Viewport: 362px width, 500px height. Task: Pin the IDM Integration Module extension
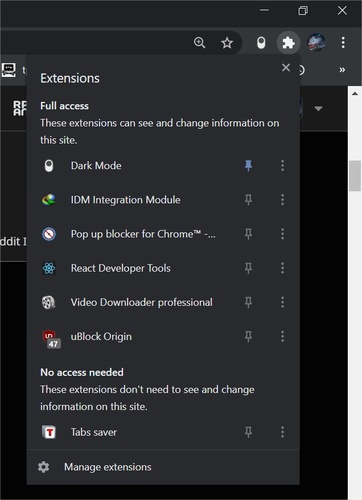[x=248, y=200]
